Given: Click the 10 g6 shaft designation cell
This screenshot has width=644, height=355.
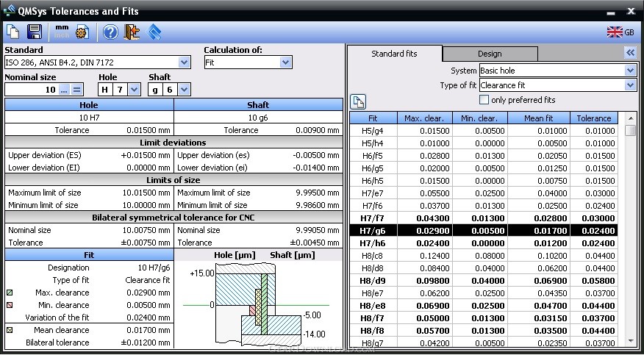Looking at the screenshot, I should 258,118.
